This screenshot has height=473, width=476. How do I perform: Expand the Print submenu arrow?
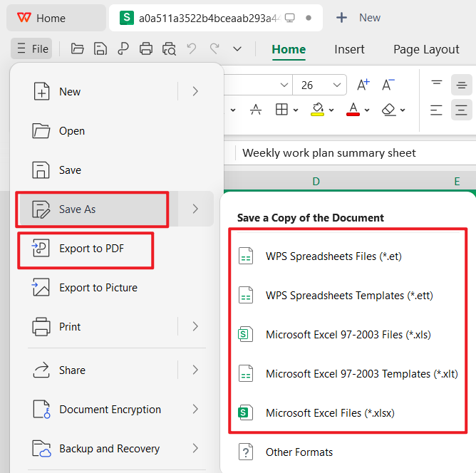click(x=195, y=326)
